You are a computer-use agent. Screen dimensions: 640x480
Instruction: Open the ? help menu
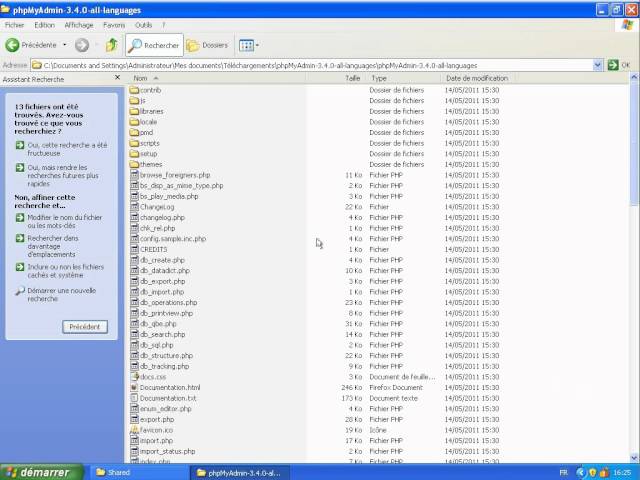164,25
